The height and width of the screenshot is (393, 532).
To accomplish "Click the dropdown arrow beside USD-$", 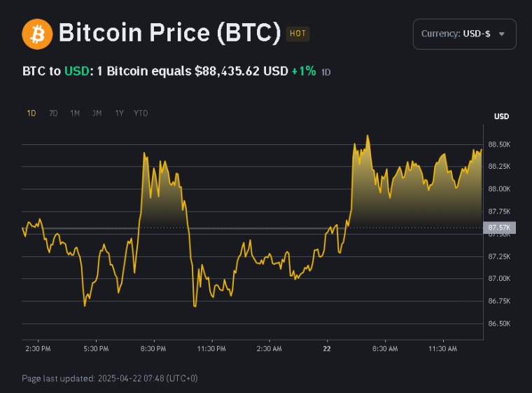I will (501, 34).
